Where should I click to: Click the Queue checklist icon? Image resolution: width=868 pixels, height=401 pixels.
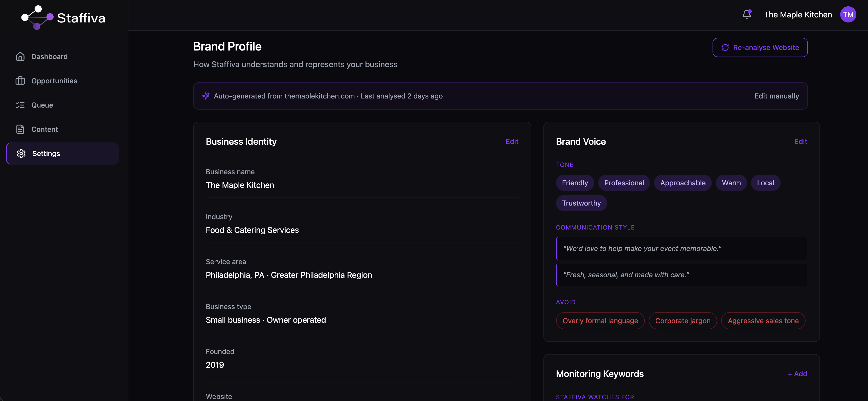pos(20,105)
